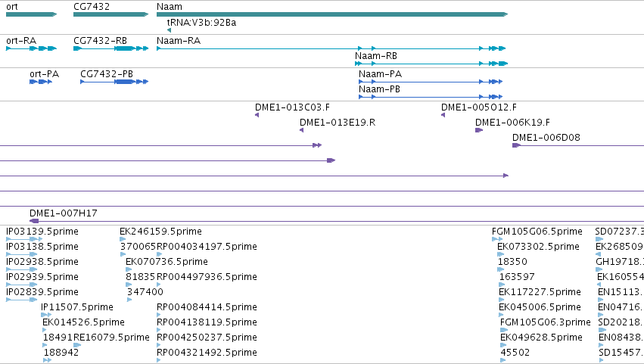Select the IP11507.5prime EST label

(77, 307)
